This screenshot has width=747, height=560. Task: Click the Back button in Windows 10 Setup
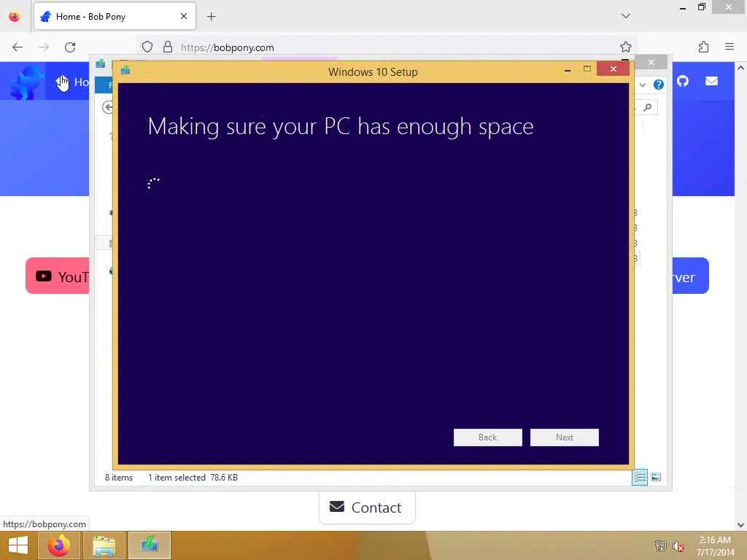pos(487,437)
